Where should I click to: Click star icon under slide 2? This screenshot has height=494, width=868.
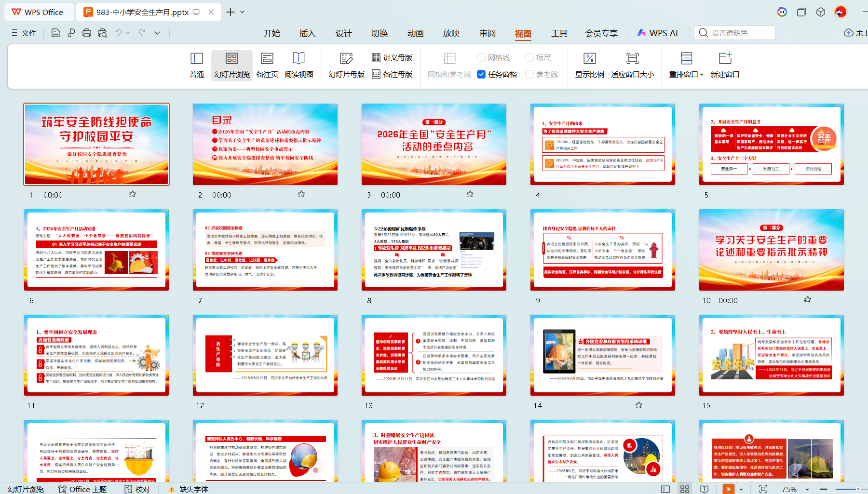tap(301, 194)
